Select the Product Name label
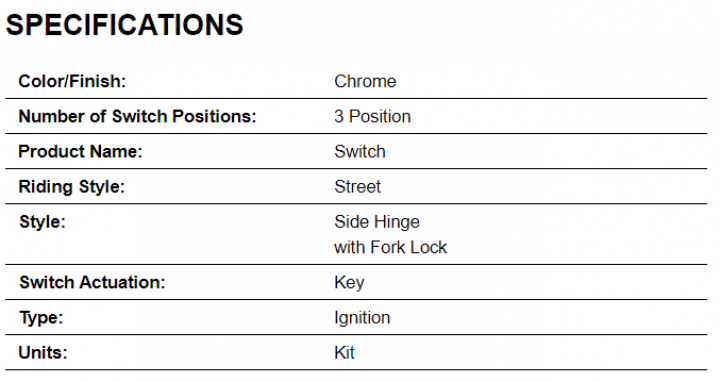This screenshot has height=382, width=720. point(80,152)
